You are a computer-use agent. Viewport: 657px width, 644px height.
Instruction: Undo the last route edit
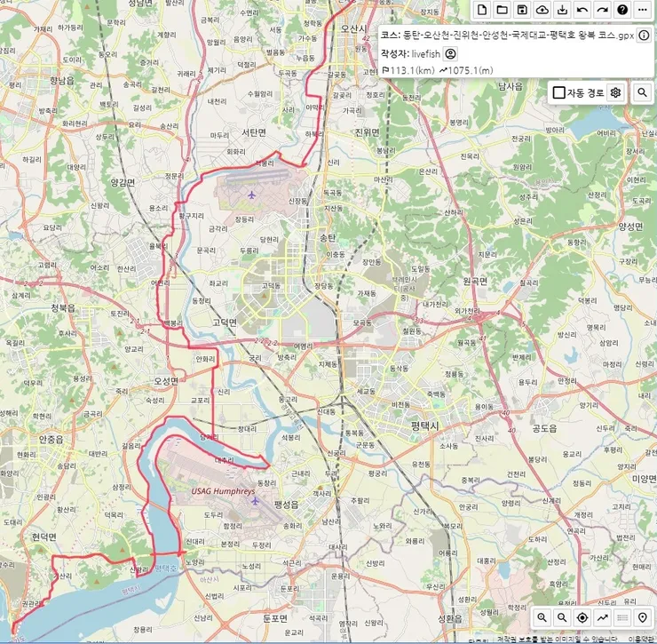[x=582, y=10]
